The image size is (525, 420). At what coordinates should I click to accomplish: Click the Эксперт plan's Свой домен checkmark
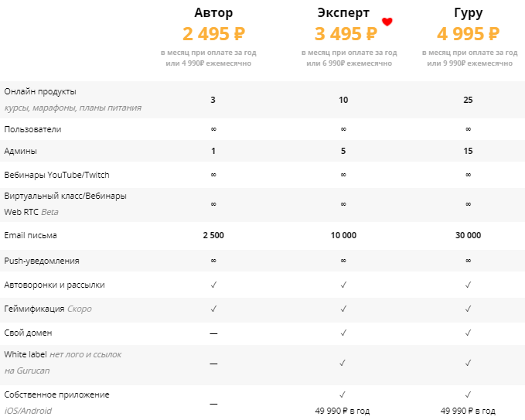(343, 333)
